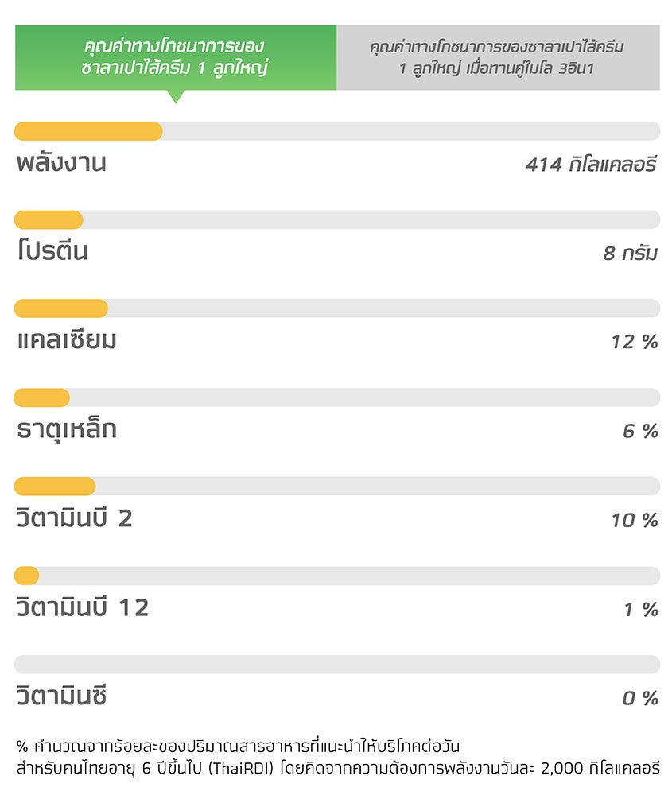Select the green salapao cream nutrition tab

coord(176,58)
